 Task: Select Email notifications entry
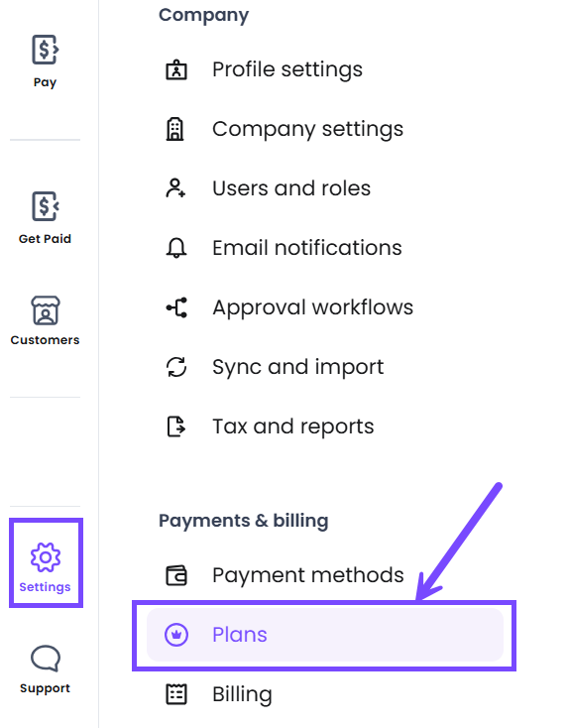coord(307,248)
